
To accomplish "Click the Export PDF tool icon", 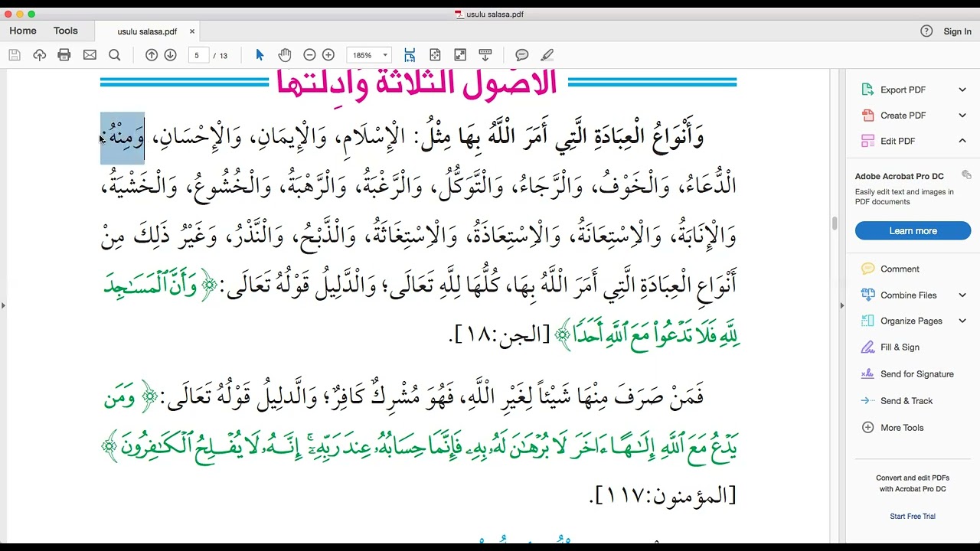I will click(x=867, y=90).
